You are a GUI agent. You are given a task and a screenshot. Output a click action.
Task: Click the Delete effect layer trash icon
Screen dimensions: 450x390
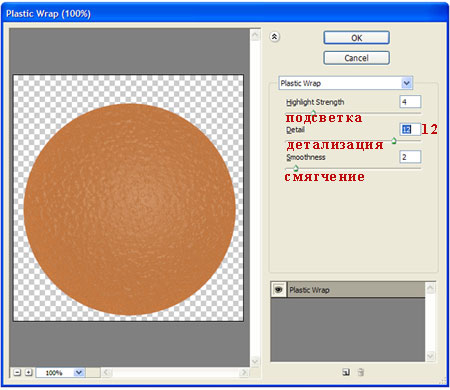[361, 372]
